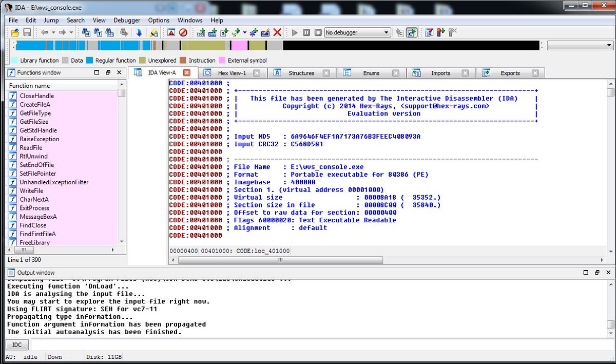The height and width of the screenshot is (364, 616).
Task: Pause process with pause button
Action: (306, 32)
